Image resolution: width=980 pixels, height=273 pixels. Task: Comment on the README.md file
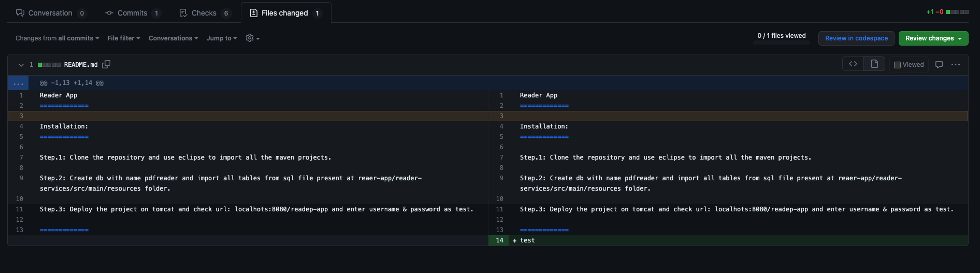pyautogui.click(x=939, y=65)
